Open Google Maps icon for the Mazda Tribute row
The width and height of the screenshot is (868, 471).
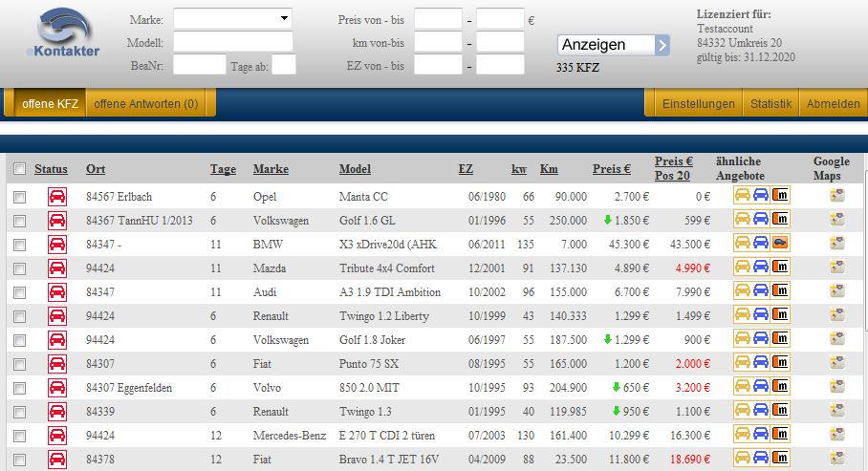(x=837, y=267)
